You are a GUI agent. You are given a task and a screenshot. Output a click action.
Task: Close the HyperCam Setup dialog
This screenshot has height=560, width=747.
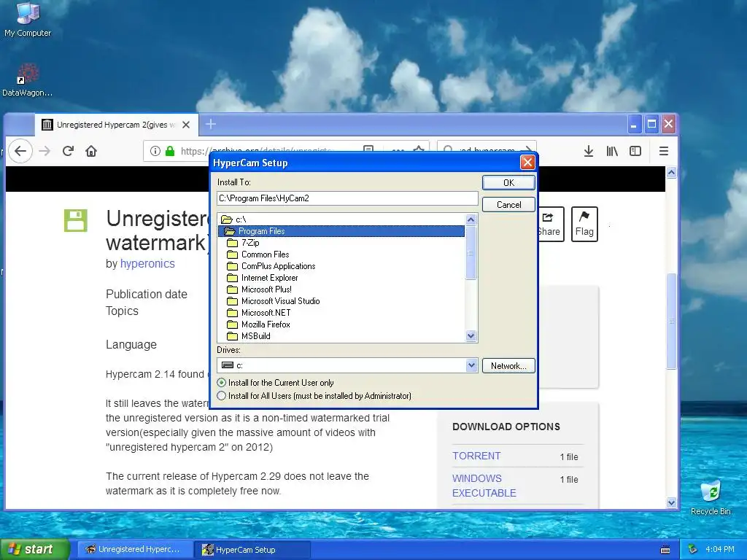[527, 163]
